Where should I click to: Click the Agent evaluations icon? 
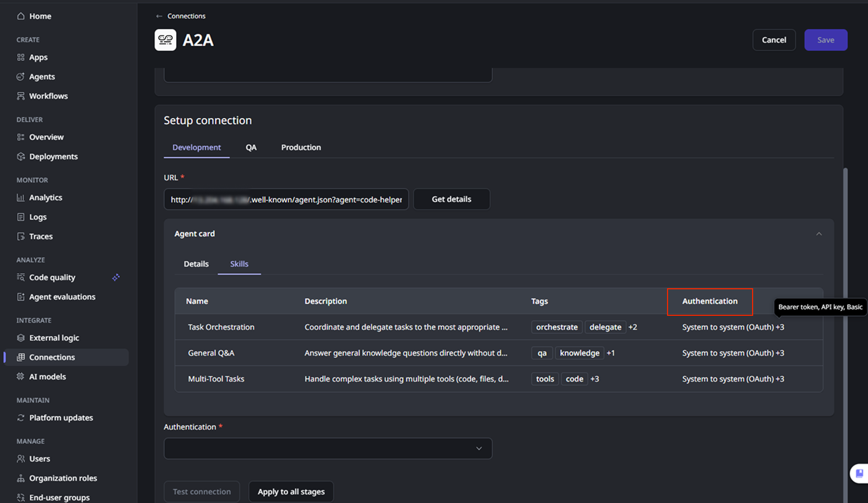[x=21, y=296]
